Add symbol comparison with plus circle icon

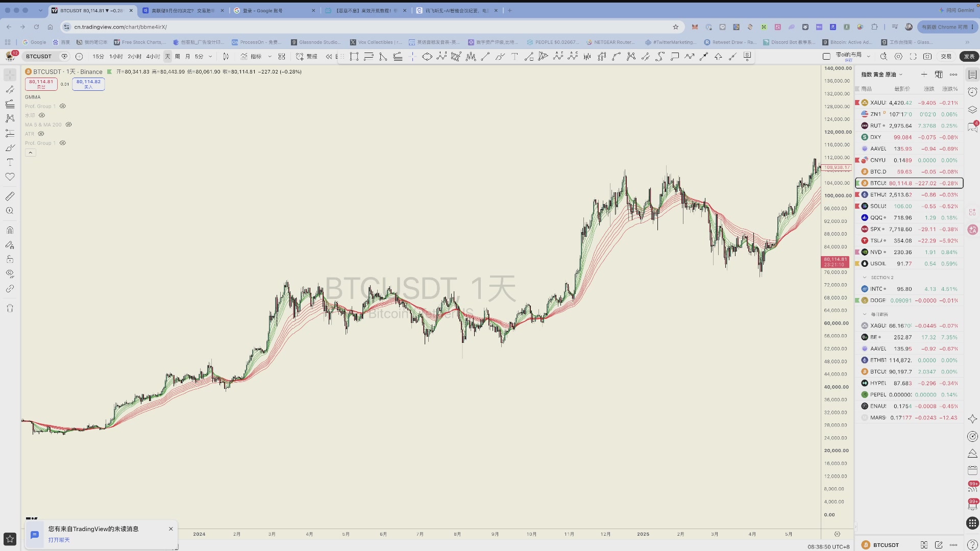[x=79, y=57]
